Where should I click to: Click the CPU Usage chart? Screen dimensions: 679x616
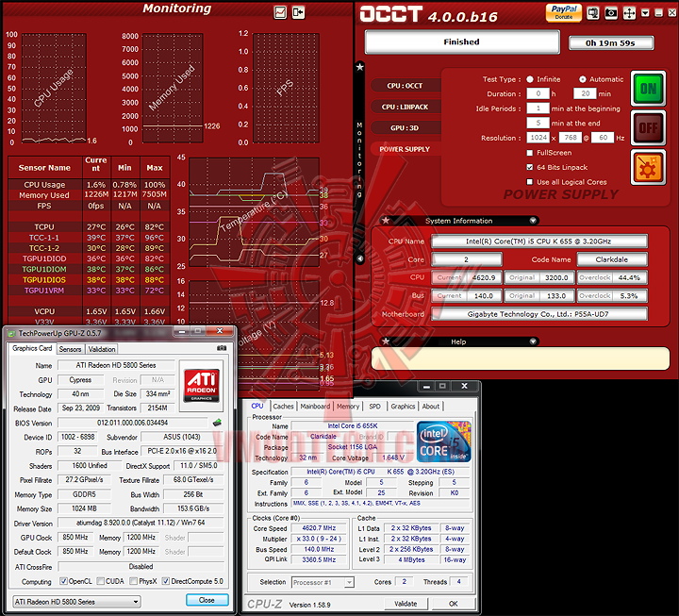[54, 88]
